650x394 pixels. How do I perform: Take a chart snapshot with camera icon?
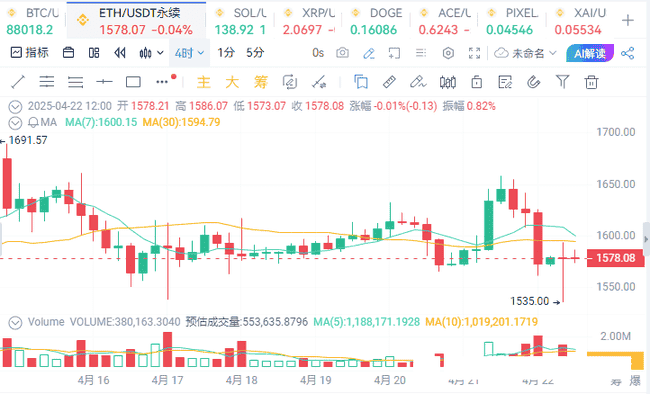point(342,53)
